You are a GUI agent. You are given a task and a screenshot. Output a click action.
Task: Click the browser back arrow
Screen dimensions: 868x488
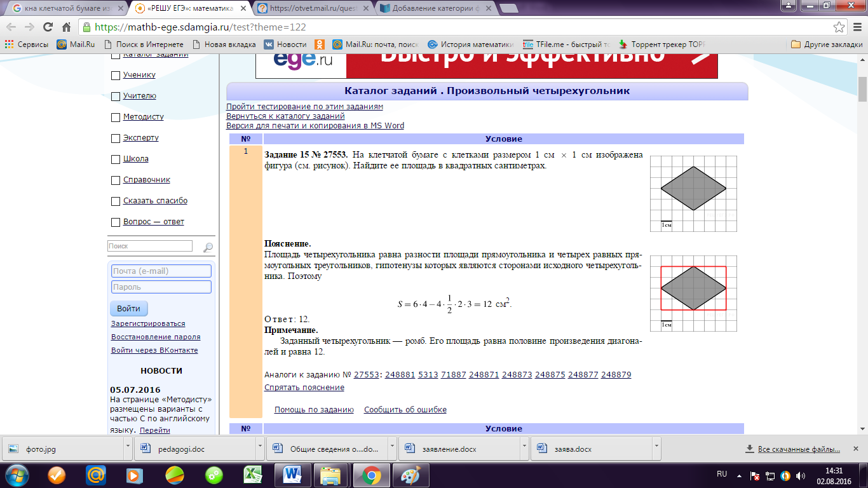click(11, 27)
